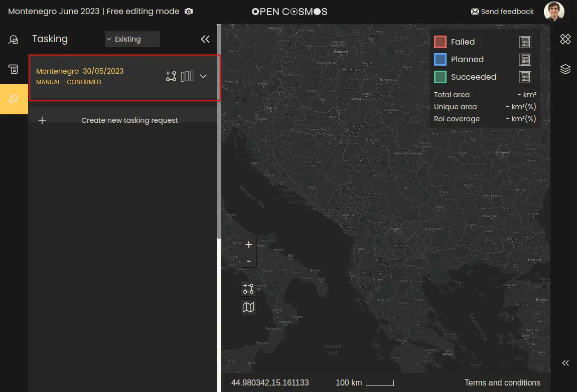Image resolution: width=577 pixels, height=392 pixels.
Task: Open the Existing dropdown
Action: click(x=132, y=39)
